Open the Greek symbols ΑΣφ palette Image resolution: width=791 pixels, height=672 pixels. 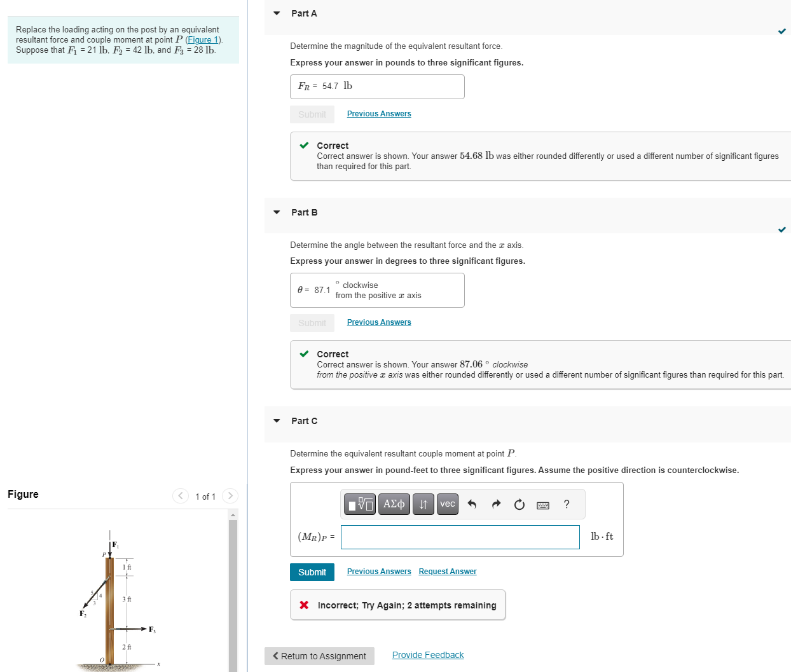[394, 504]
